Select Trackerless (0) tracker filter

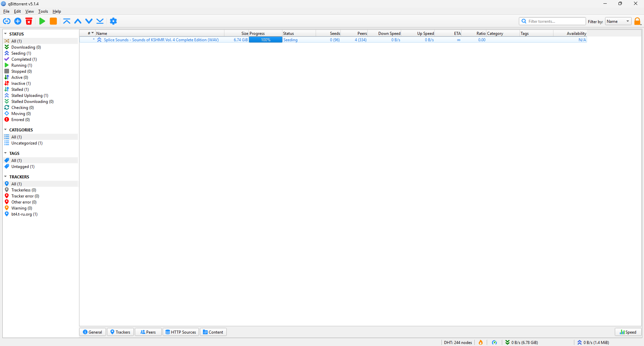pos(24,190)
